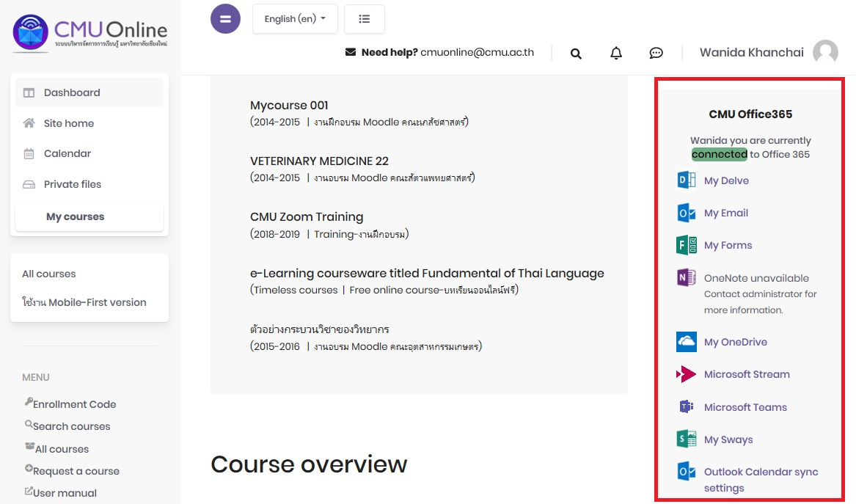856x504 pixels.
Task: Click the envelope icon beside Need help
Action: [x=351, y=52]
